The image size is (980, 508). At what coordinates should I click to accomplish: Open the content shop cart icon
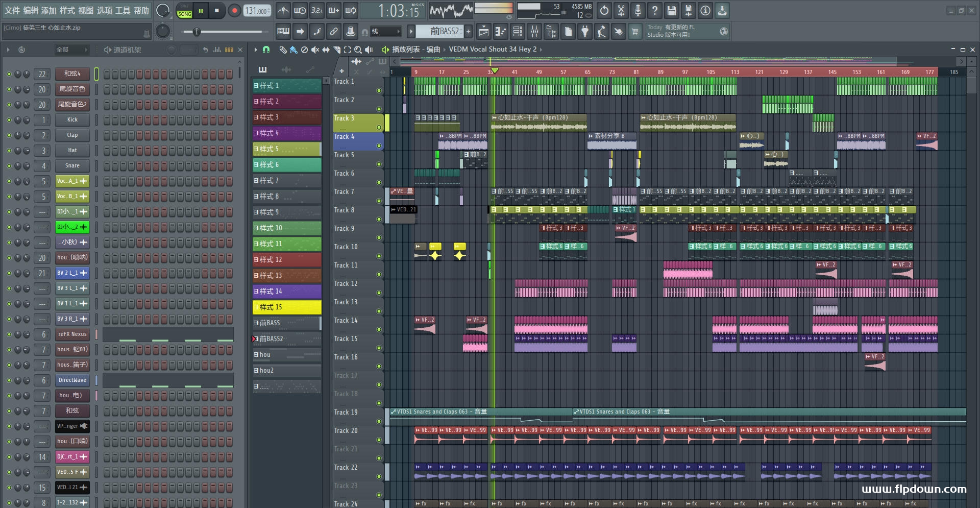(x=635, y=32)
